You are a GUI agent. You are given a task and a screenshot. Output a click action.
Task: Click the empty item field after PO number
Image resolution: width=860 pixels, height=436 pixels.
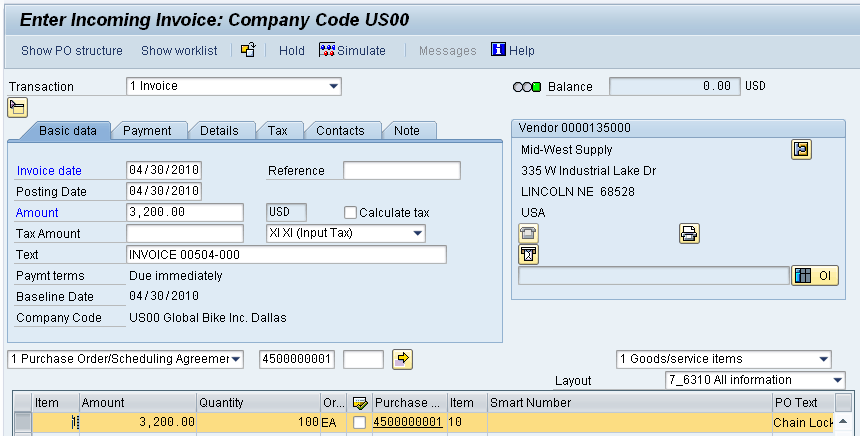363,359
